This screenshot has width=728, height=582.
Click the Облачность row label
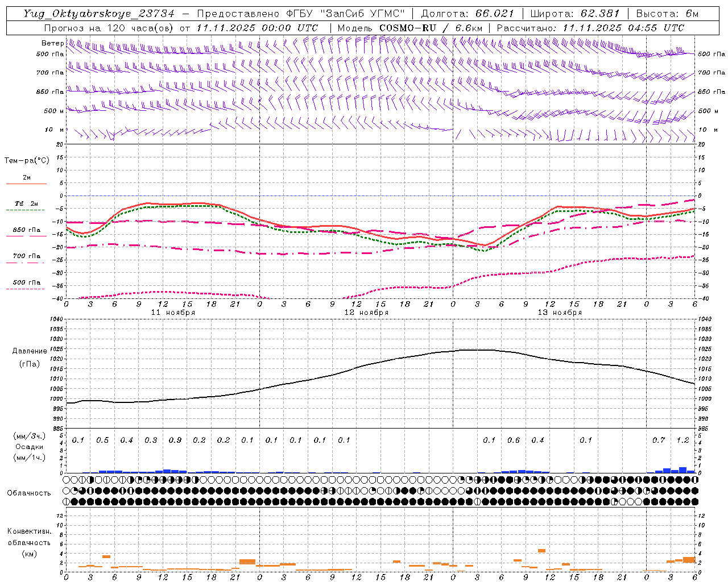click(x=29, y=493)
